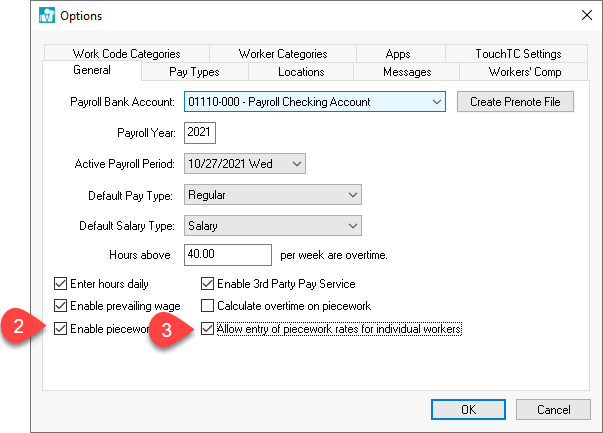Image resolution: width=603 pixels, height=433 pixels.
Task: Uncheck Allow entry of piecework rates option
Action: point(208,328)
